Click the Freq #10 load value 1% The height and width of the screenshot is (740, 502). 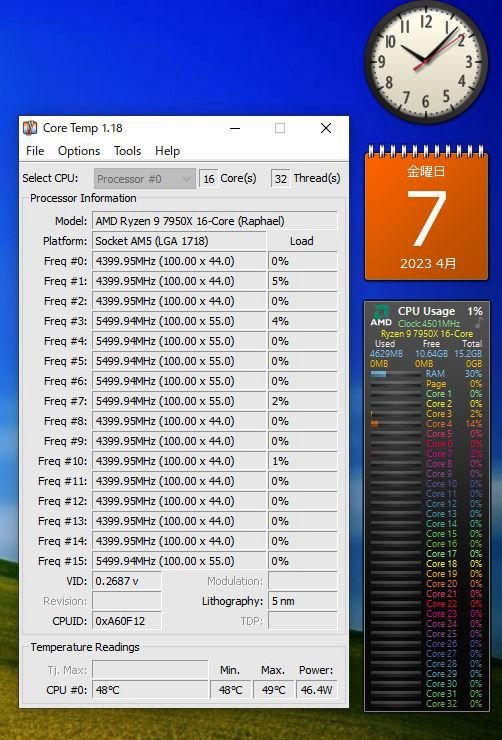[x=303, y=461]
